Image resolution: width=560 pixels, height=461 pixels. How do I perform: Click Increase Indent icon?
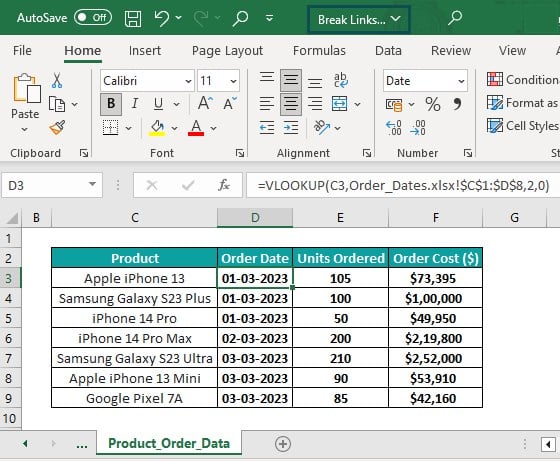coord(291,127)
